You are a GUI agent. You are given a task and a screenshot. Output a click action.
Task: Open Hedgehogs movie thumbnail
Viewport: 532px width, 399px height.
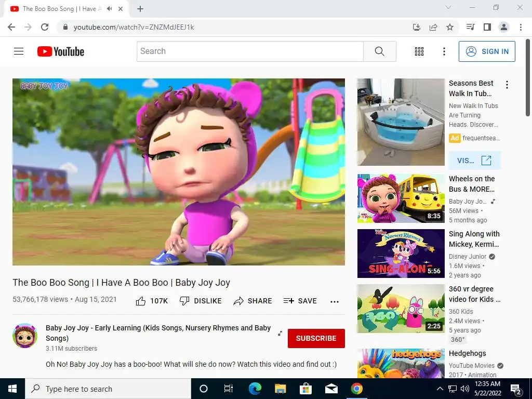point(401,363)
